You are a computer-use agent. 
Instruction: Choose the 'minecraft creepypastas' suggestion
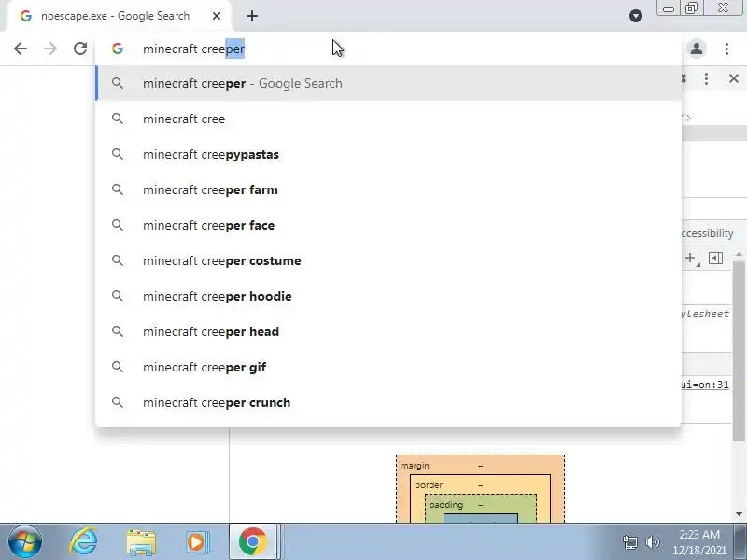coord(388,154)
